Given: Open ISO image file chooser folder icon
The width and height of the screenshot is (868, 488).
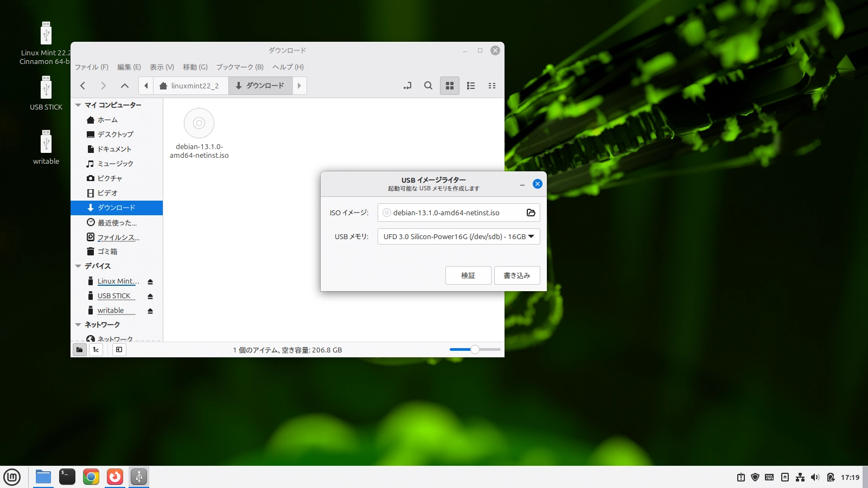Looking at the screenshot, I should pos(531,213).
